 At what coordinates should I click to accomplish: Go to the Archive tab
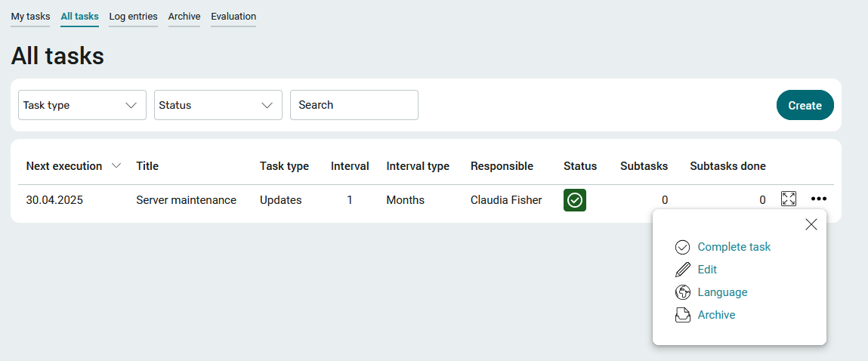coord(184,17)
